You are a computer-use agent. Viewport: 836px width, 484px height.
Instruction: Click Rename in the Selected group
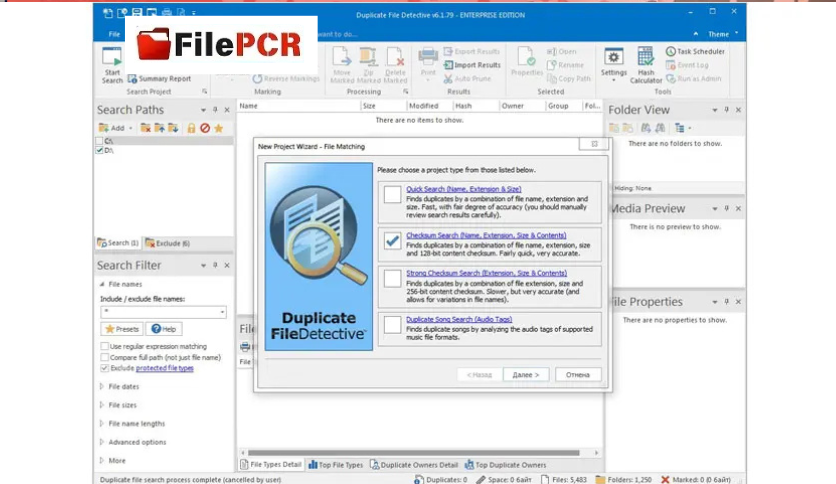(x=565, y=65)
